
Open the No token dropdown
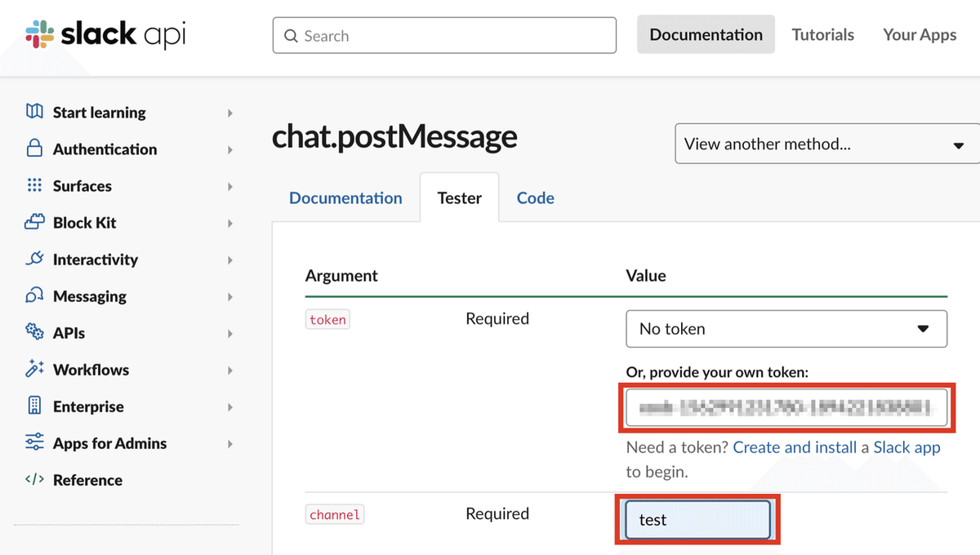pyautogui.click(x=786, y=328)
